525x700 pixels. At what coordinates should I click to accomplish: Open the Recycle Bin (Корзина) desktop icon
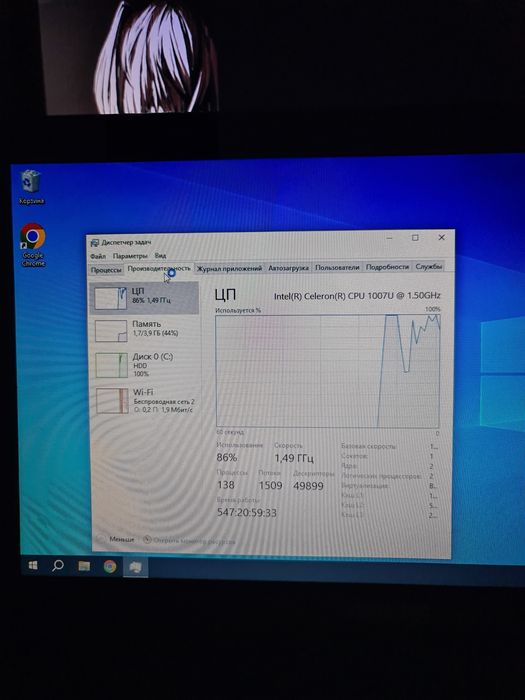(x=31, y=187)
